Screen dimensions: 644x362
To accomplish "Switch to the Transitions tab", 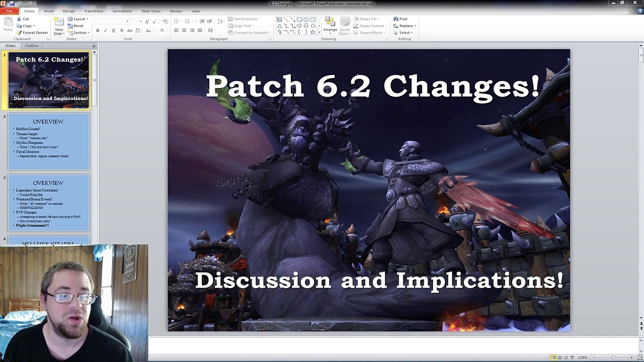I will coord(94,11).
